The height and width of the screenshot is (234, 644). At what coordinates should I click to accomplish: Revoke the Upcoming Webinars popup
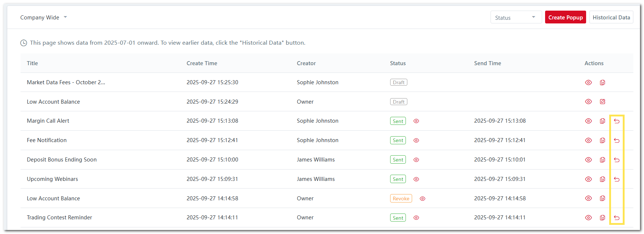(617, 179)
